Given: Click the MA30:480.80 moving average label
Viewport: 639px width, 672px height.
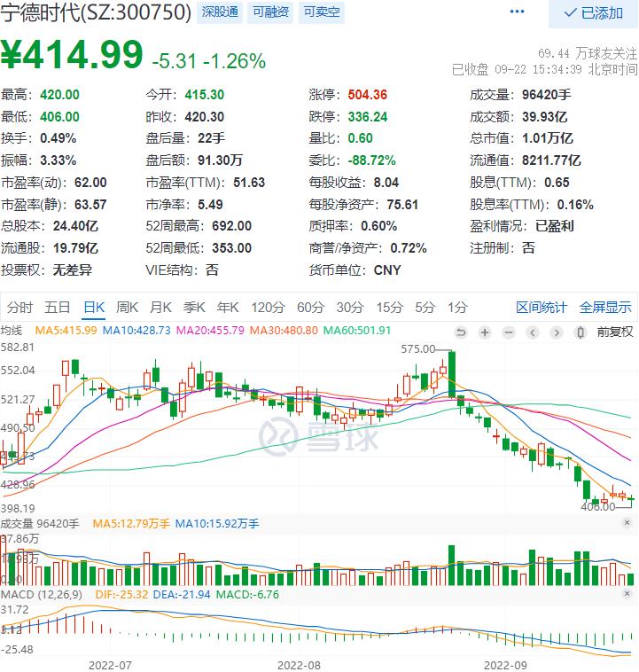Looking at the screenshot, I should tap(284, 331).
